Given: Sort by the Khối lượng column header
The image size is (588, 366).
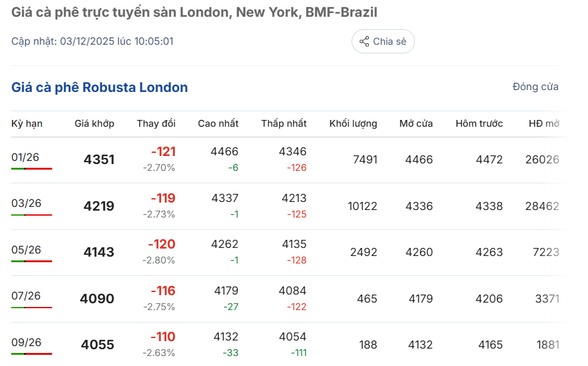Looking at the screenshot, I should pyautogui.click(x=353, y=124).
